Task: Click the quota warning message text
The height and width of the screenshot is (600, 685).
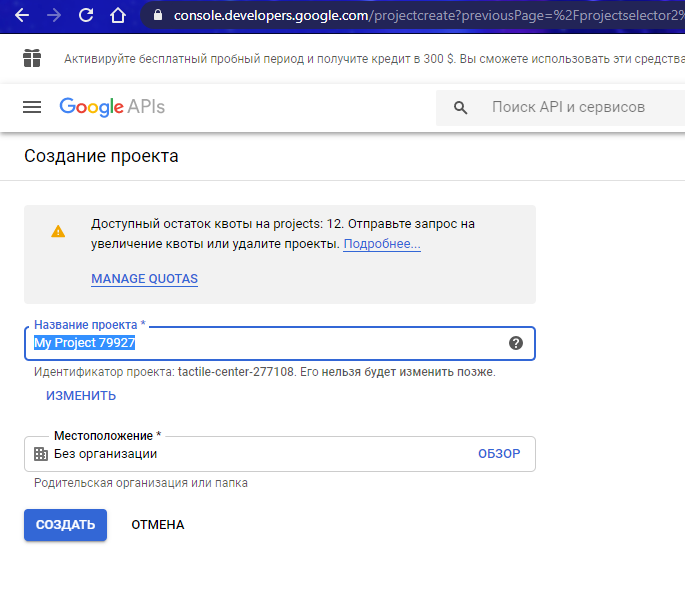Action: coord(283,234)
